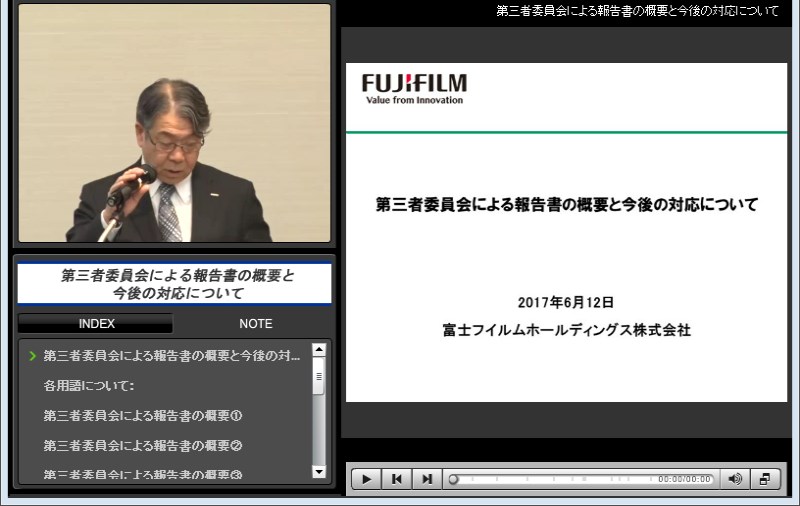The image size is (800, 506).
Task: Switch to the NOTE tab
Action: tap(256, 323)
